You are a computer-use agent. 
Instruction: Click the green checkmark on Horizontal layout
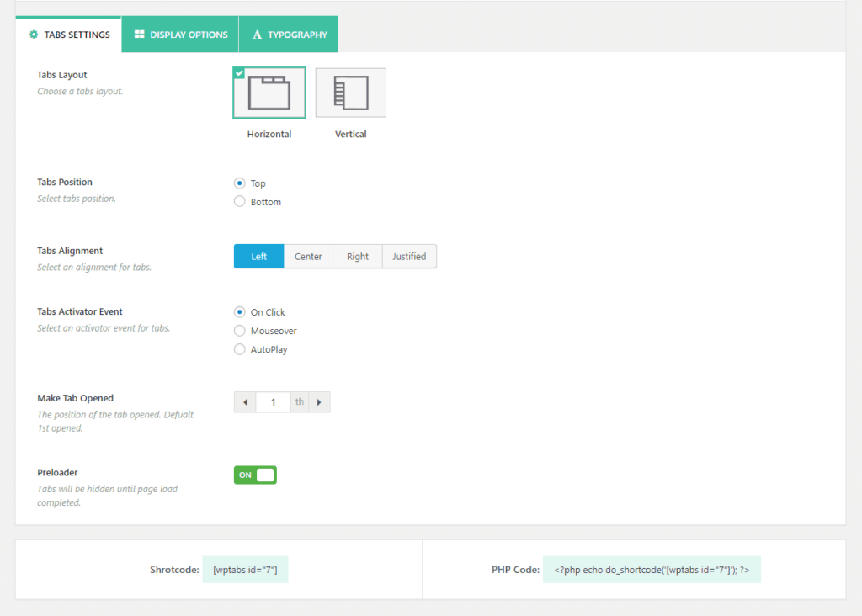240,73
